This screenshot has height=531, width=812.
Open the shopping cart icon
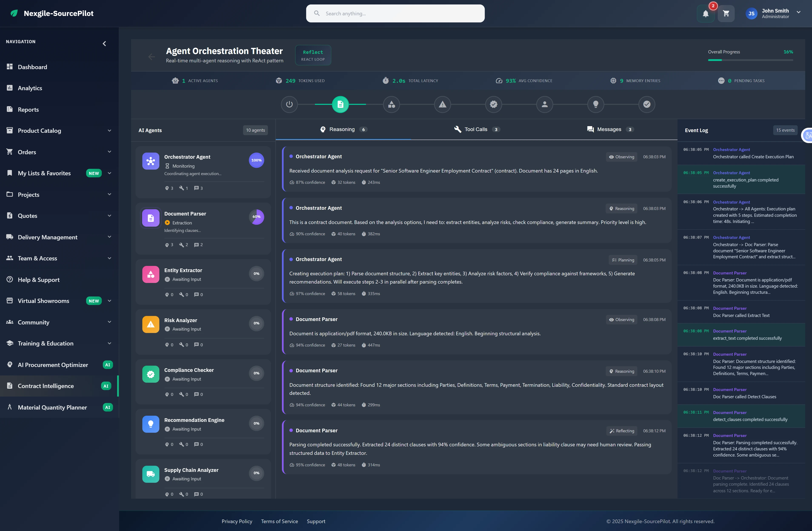click(x=726, y=14)
